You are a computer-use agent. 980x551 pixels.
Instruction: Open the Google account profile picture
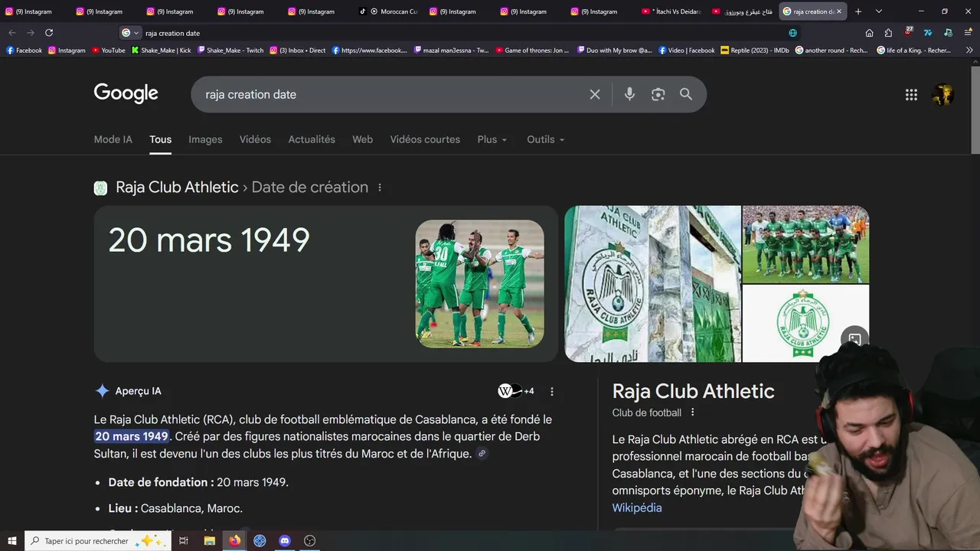(x=942, y=94)
